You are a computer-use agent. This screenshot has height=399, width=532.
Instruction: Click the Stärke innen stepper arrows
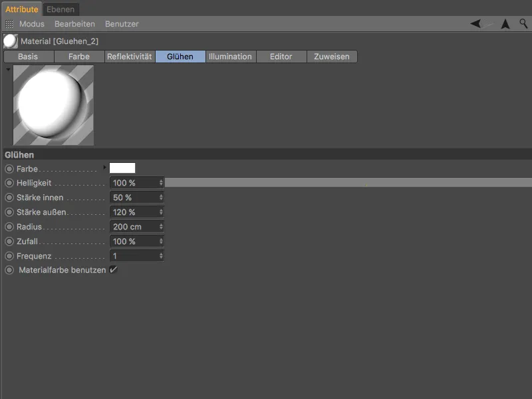coord(161,198)
